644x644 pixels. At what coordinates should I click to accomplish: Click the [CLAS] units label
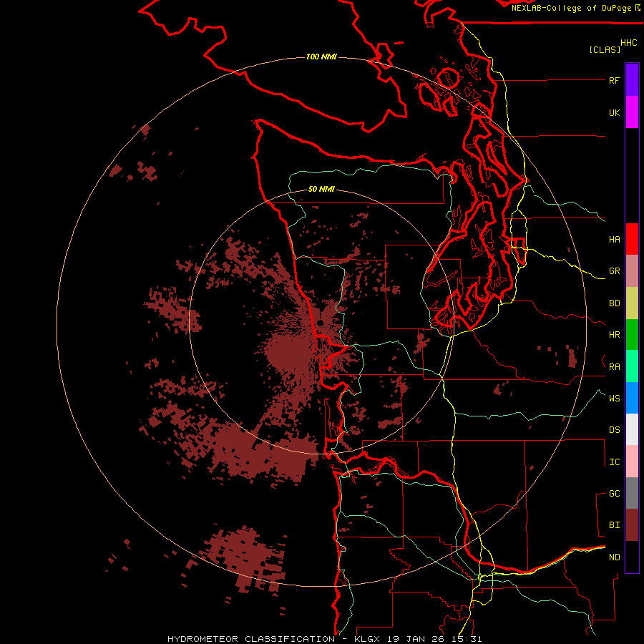pos(605,49)
